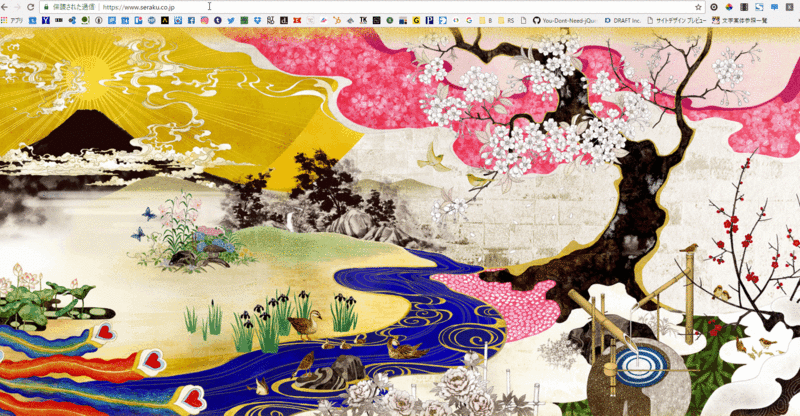Open the You-Dont-Need-jQuery GitHub bookmark
The image size is (800, 416).
click(565, 20)
